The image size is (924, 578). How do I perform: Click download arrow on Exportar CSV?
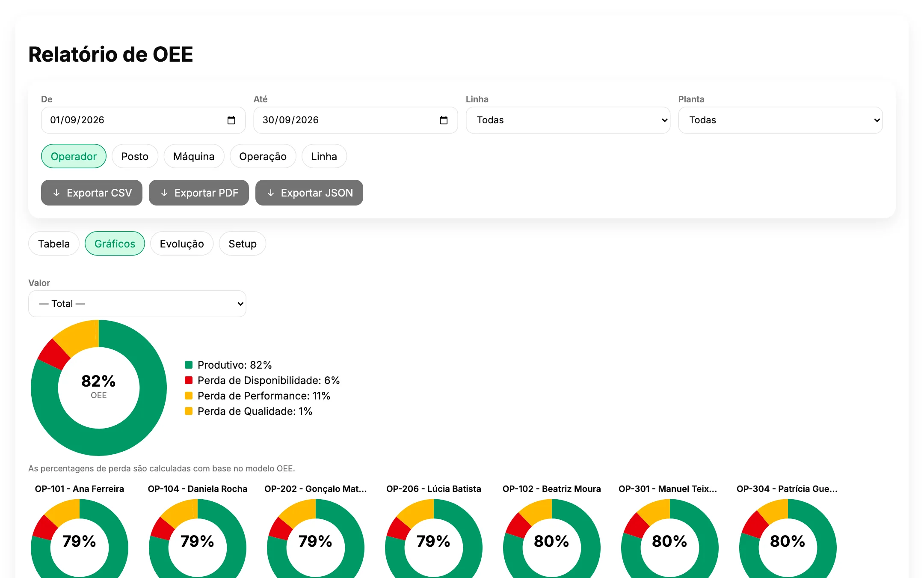pos(56,193)
